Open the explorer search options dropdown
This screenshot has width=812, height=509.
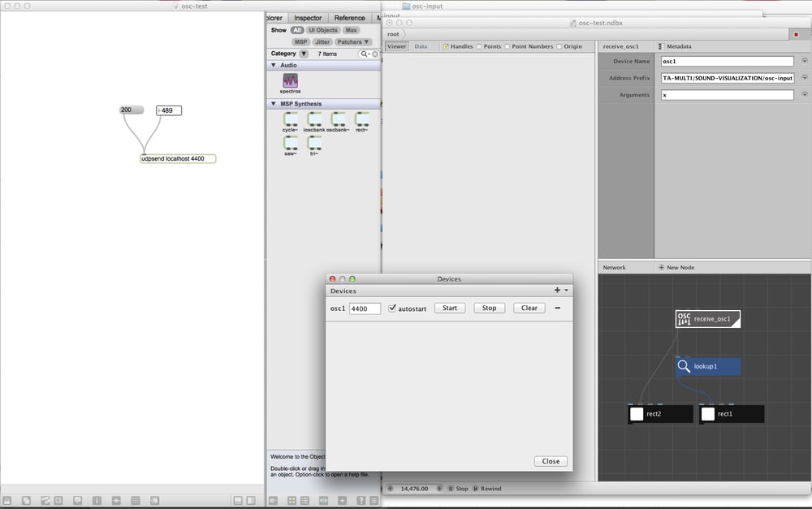(364, 54)
